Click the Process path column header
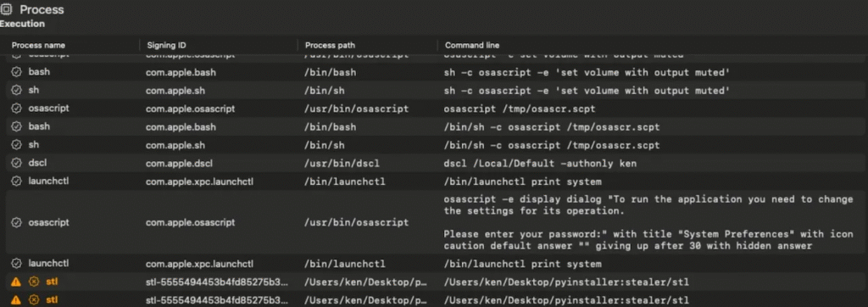 click(330, 46)
